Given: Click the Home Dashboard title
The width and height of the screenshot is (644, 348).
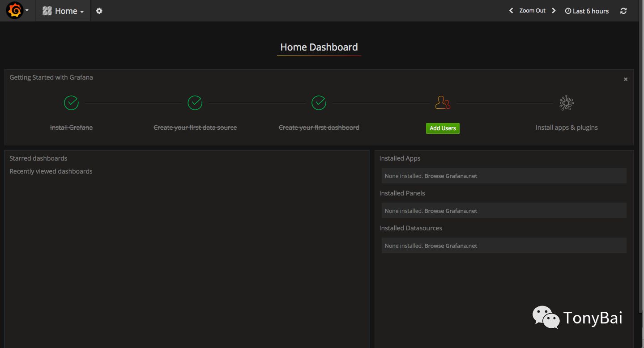Looking at the screenshot, I should [x=319, y=47].
